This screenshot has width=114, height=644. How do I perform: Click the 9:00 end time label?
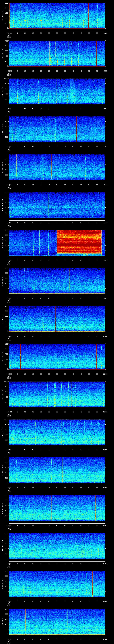(105, 298)
